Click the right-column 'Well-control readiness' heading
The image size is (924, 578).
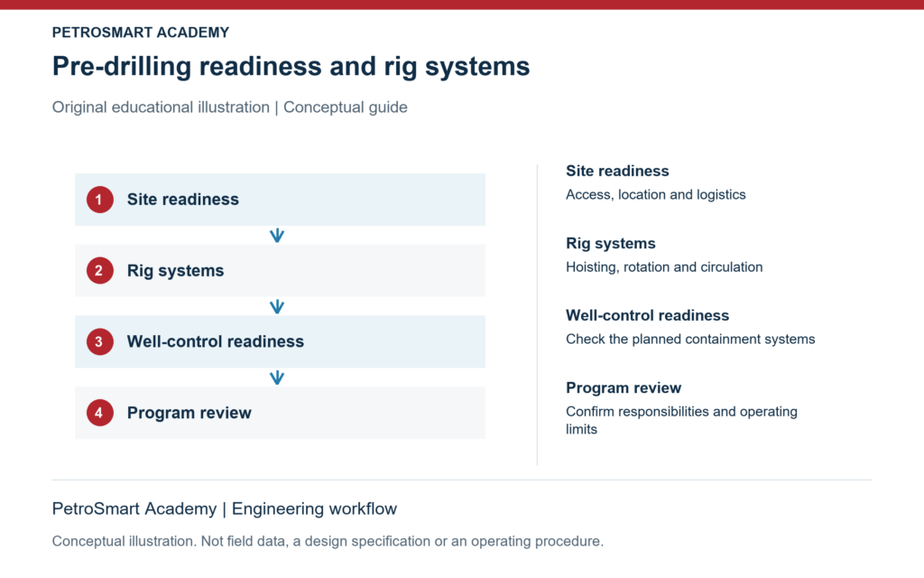(x=648, y=315)
